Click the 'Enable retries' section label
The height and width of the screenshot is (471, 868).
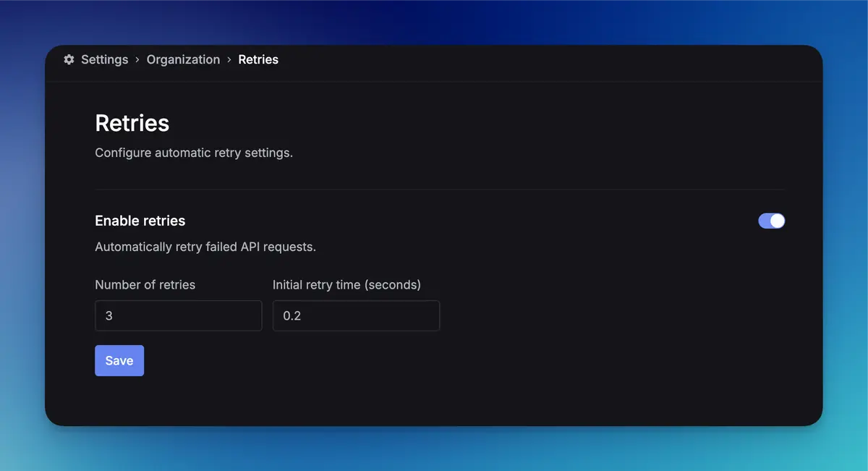(140, 221)
